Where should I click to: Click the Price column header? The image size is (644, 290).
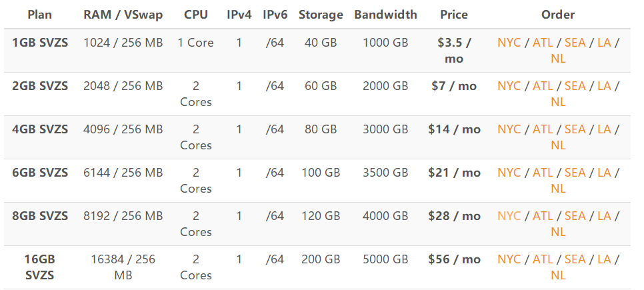(x=454, y=15)
